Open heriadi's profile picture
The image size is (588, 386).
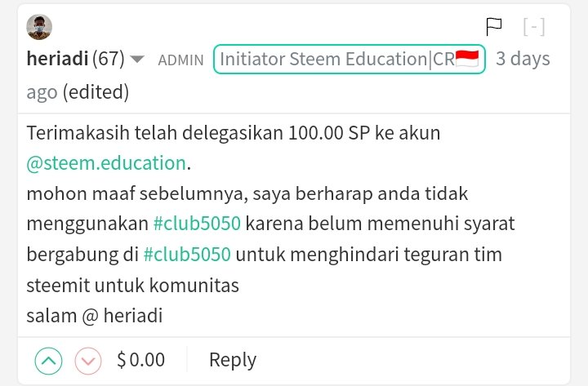(x=39, y=27)
